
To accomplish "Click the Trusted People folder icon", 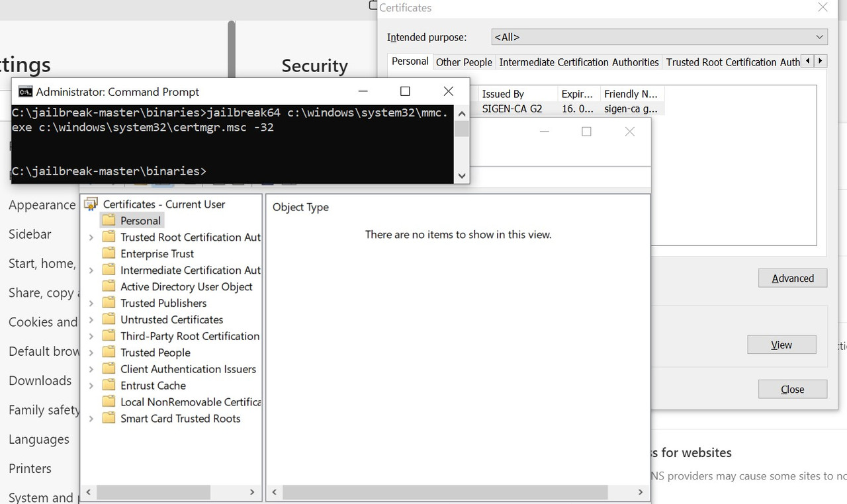I will (x=109, y=353).
